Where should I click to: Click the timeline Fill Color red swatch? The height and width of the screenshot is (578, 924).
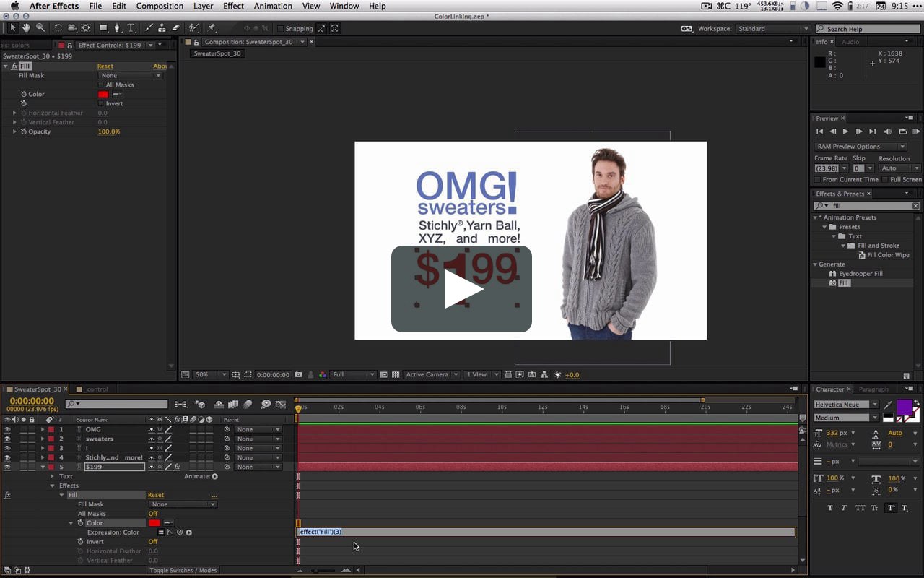pos(154,523)
